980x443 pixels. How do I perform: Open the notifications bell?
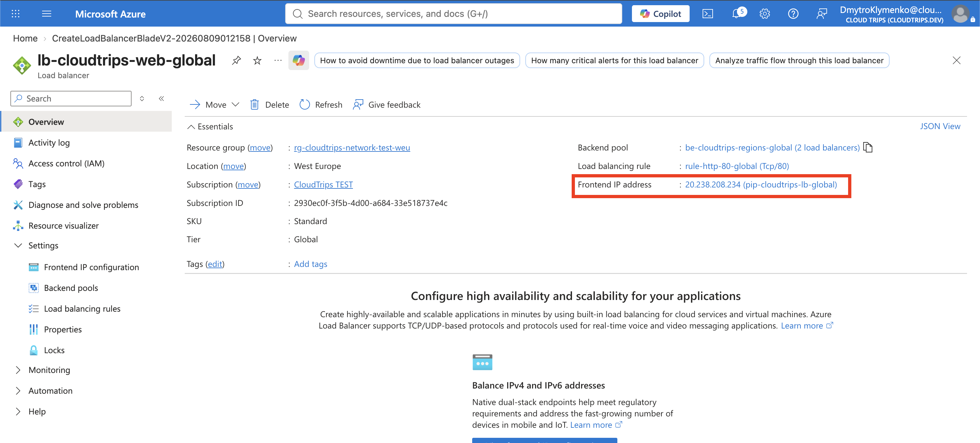click(x=737, y=14)
